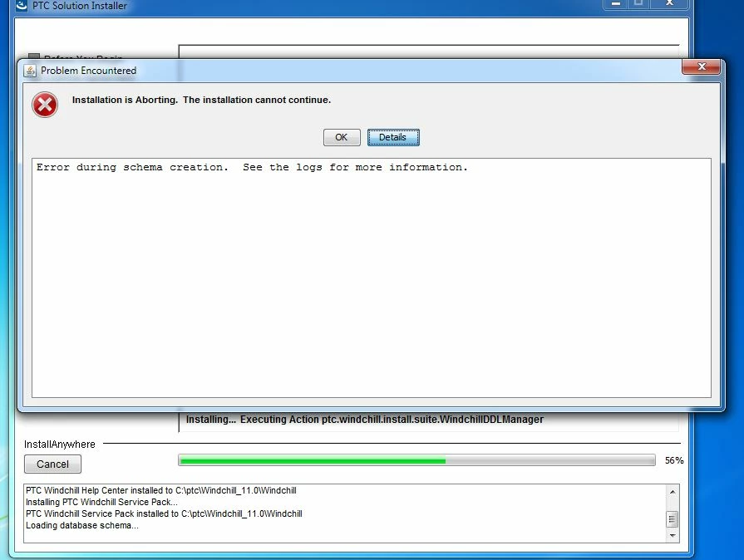Click 'Installing PTC Windchill Service Pack...' log line

point(101,502)
